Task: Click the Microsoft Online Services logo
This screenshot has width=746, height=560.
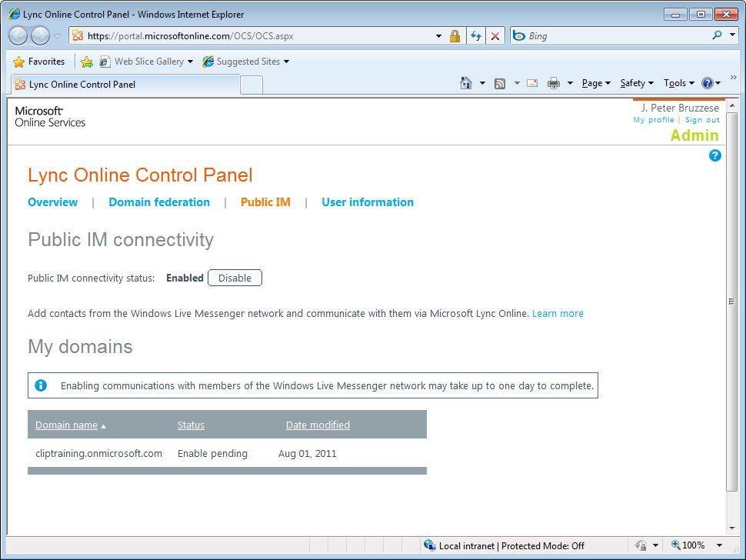Action: point(50,117)
